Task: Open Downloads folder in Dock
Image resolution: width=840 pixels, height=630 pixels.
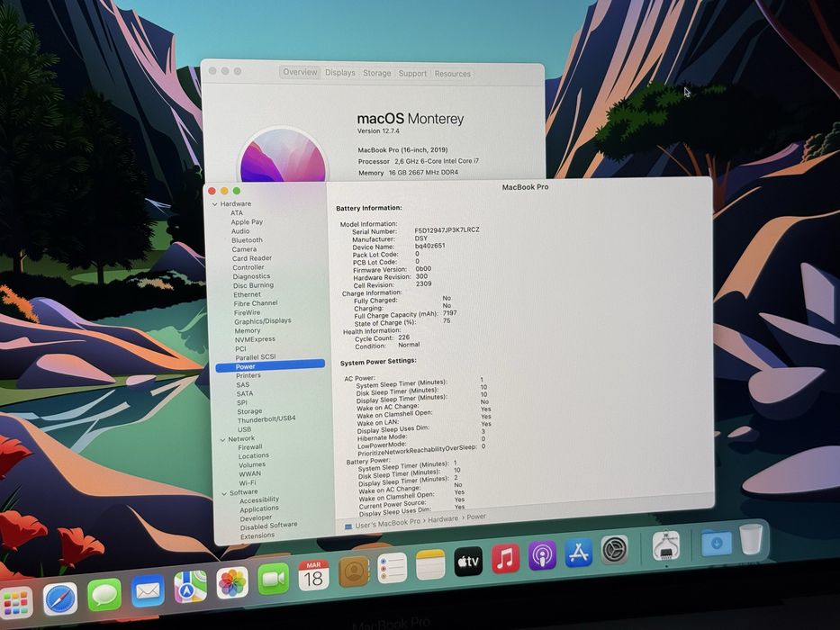Action: coord(717,542)
